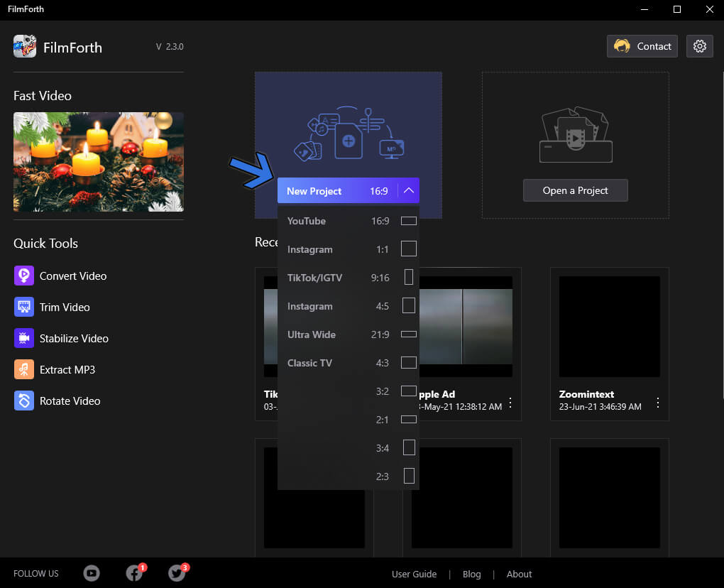The image size is (724, 588).
Task: Open the Apple Ad project thumbnail
Action: [x=466, y=327]
